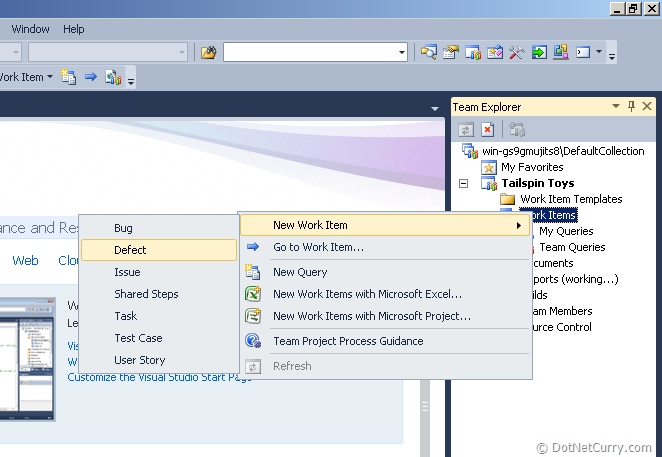Click the open file folder toolbar icon

(x=209, y=52)
